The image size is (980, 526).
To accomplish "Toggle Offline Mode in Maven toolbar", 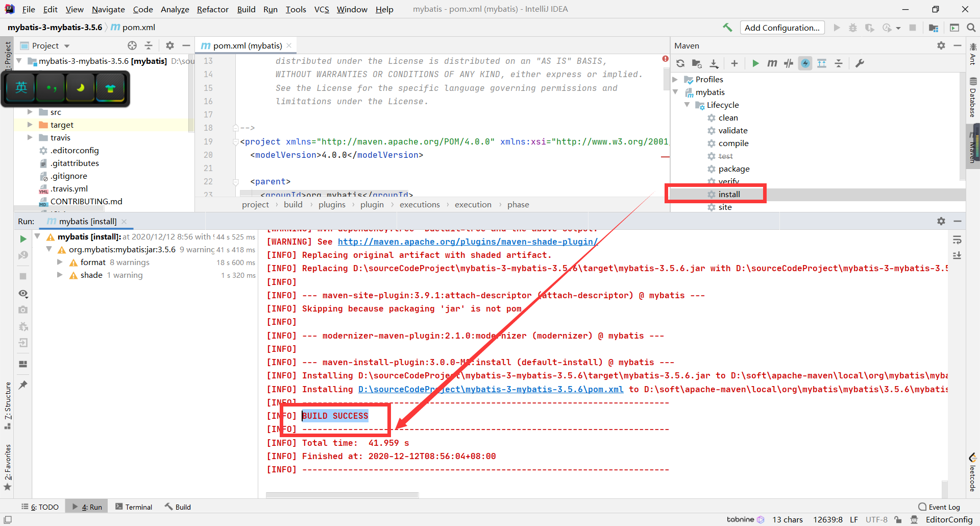I will click(x=789, y=63).
